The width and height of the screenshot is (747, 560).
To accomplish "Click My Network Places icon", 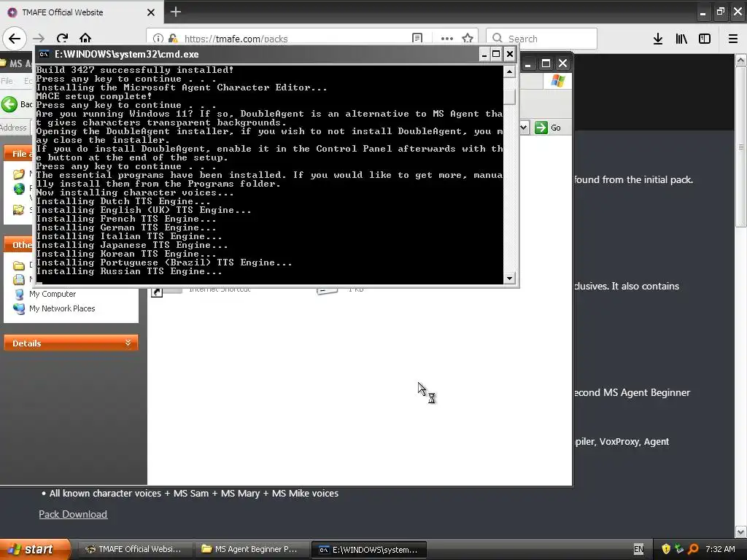I will pyautogui.click(x=19, y=308).
